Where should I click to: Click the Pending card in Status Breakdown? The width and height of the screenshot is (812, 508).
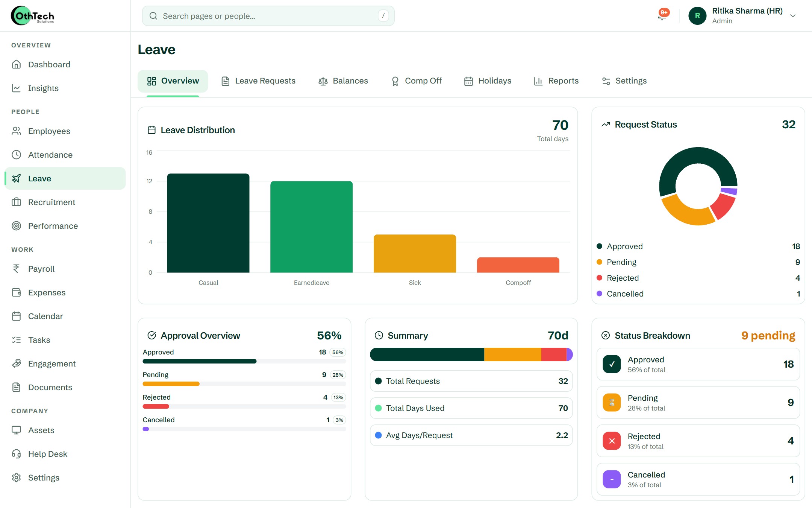(x=698, y=403)
